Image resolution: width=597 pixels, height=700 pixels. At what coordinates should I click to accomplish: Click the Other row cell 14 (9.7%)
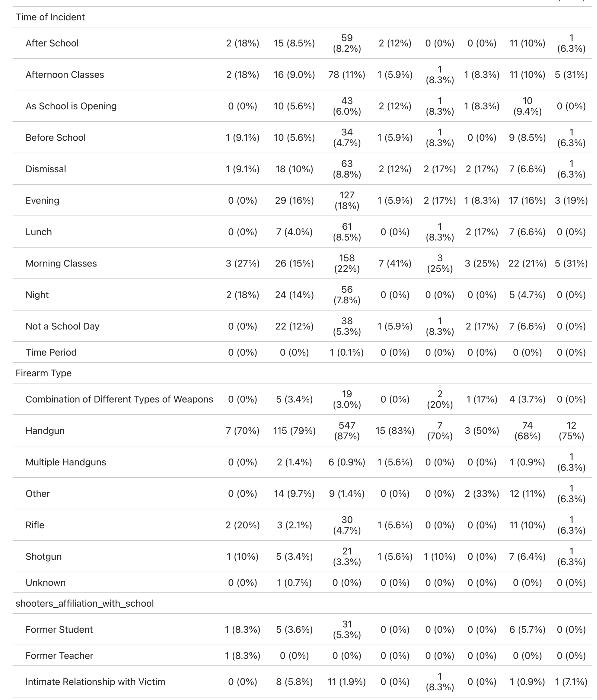294,494
